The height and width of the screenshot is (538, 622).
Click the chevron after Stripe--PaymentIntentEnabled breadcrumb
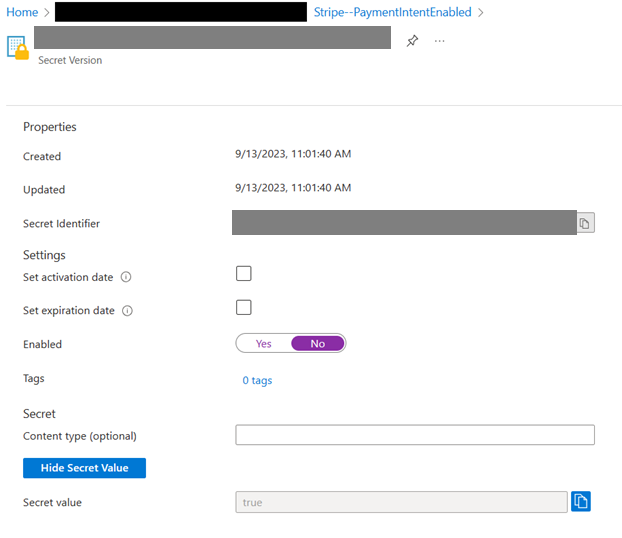point(481,12)
